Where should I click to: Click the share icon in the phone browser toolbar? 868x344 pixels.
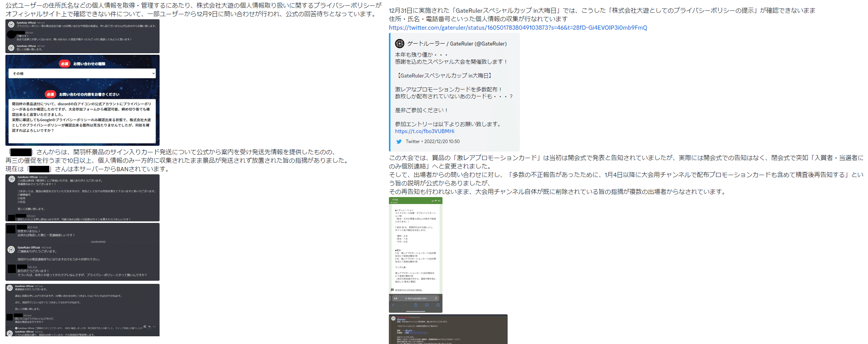pyautogui.click(x=415, y=305)
